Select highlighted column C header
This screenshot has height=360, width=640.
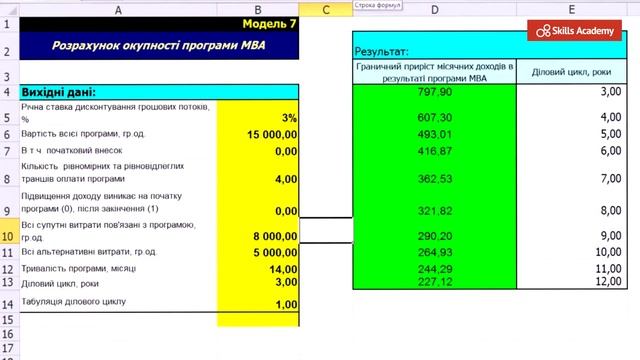coord(325,10)
